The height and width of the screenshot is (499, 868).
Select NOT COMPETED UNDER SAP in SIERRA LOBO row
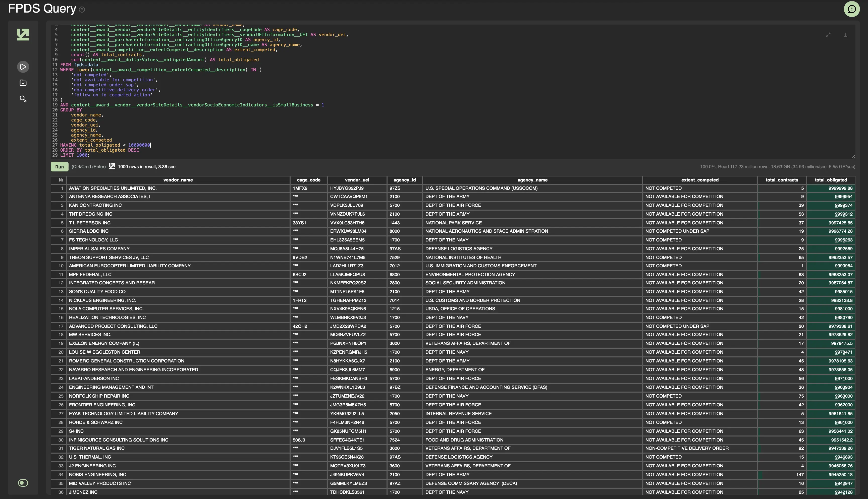pyautogui.click(x=700, y=231)
